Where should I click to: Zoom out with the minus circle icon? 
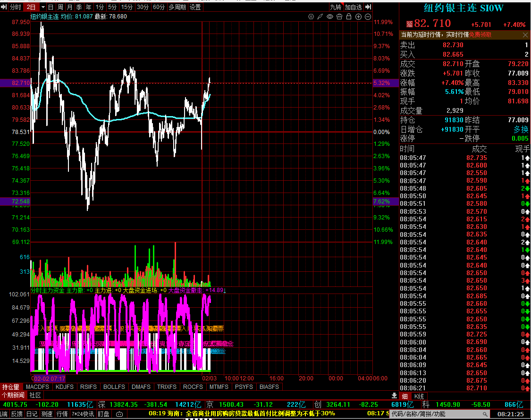(368, 17)
